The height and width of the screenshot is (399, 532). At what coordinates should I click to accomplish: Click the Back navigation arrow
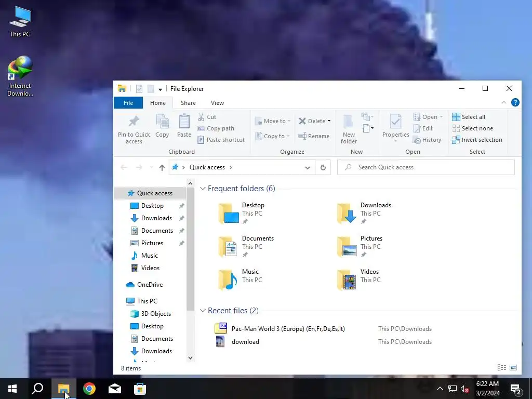(x=124, y=167)
